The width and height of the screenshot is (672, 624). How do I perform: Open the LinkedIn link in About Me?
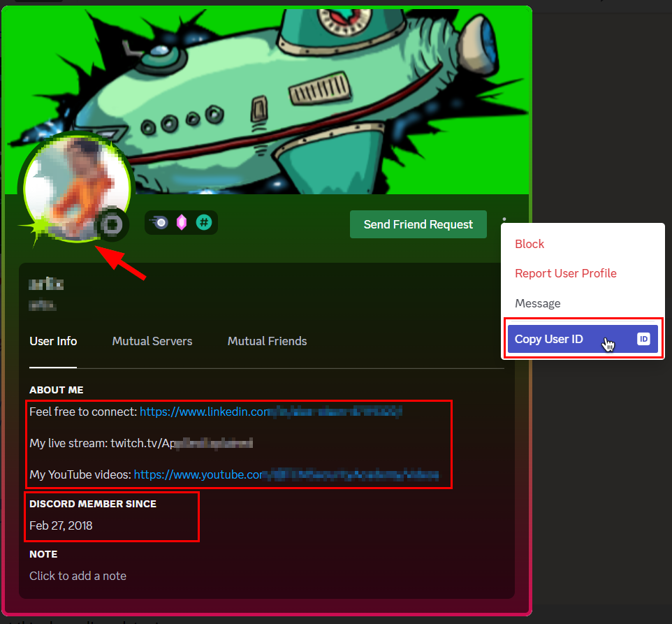(271, 412)
